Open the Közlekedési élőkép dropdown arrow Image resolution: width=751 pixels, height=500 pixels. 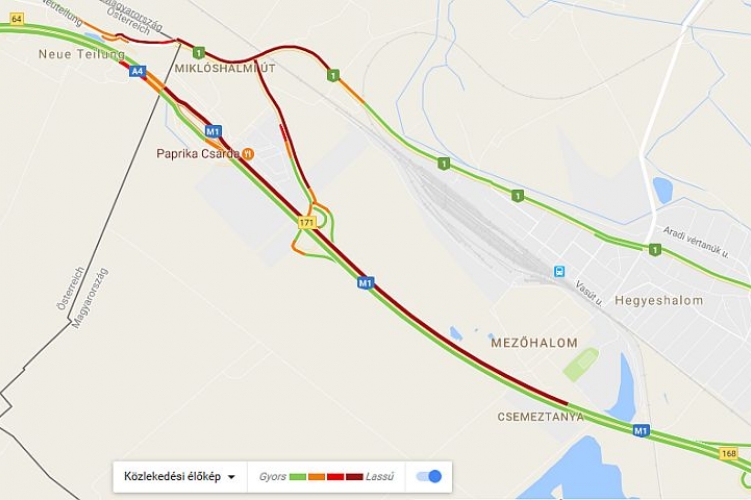coord(232,477)
